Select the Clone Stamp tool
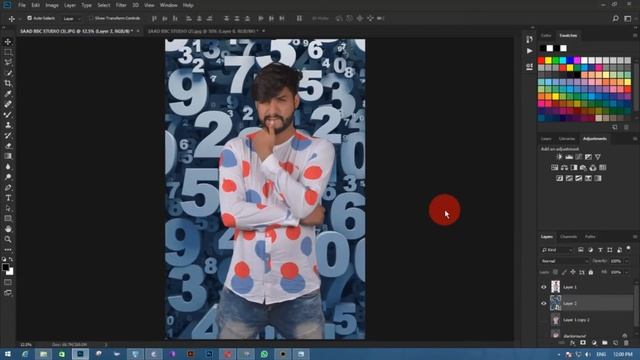The height and width of the screenshot is (360, 640). tap(8, 125)
